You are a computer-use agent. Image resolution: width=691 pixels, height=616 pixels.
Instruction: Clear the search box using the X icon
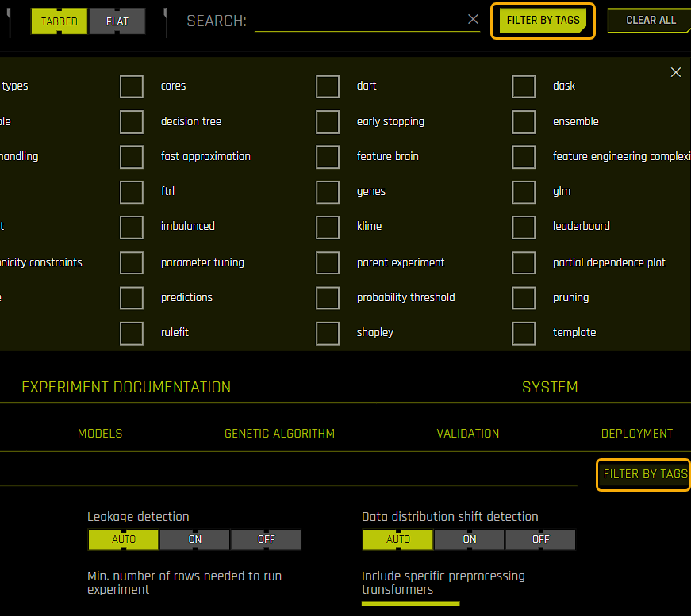click(473, 19)
